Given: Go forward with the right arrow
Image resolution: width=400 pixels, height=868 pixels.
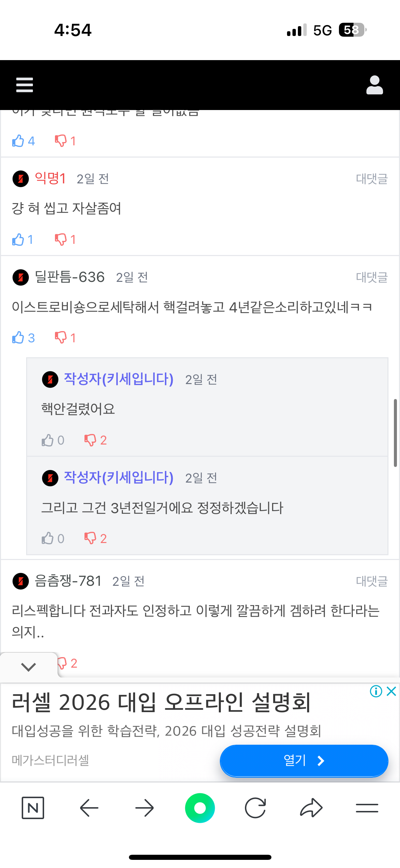Looking at the screenshot, I should pos(144,808).
